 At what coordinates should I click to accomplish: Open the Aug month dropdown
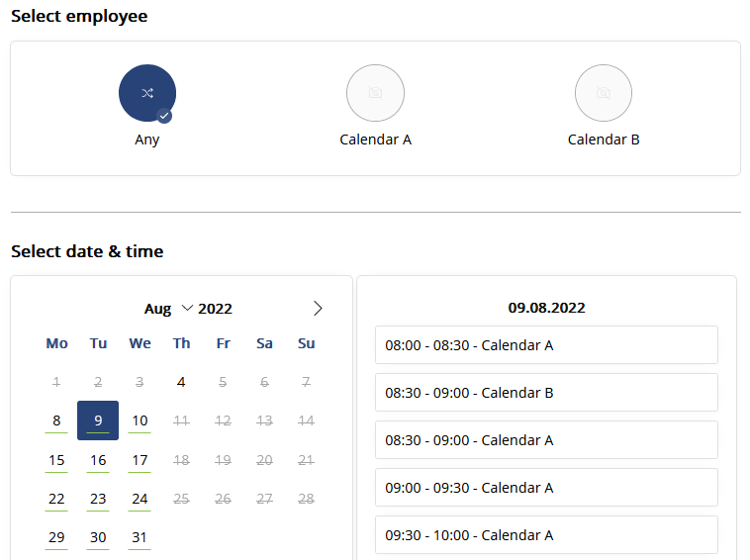(x=168, y=309)
